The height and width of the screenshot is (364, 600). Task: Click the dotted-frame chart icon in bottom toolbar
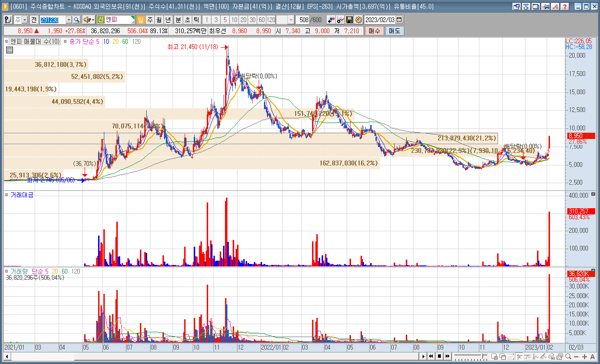pyautogui.click(x=511, y=356)
